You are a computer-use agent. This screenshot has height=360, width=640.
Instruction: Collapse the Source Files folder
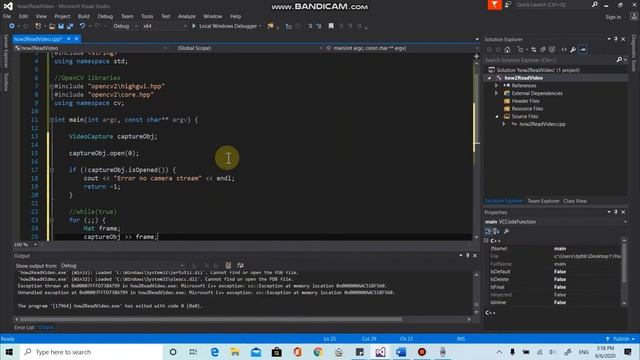point(496,117)
